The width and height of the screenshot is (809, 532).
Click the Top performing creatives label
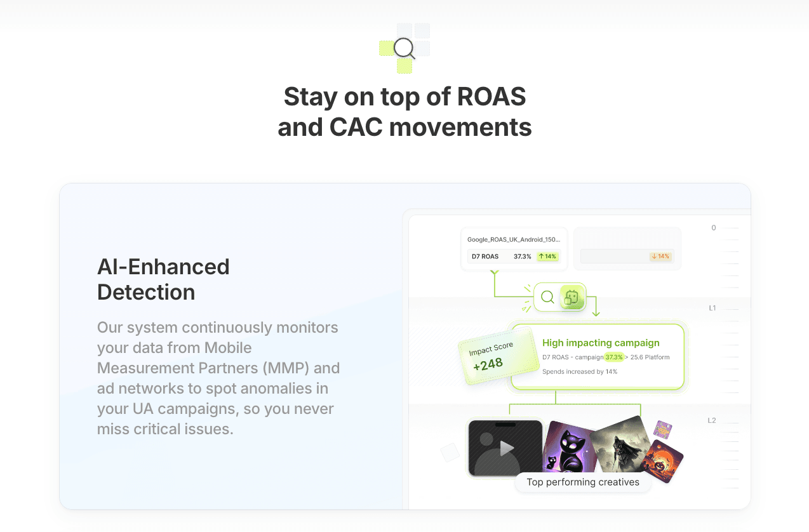tap(582, 482)
